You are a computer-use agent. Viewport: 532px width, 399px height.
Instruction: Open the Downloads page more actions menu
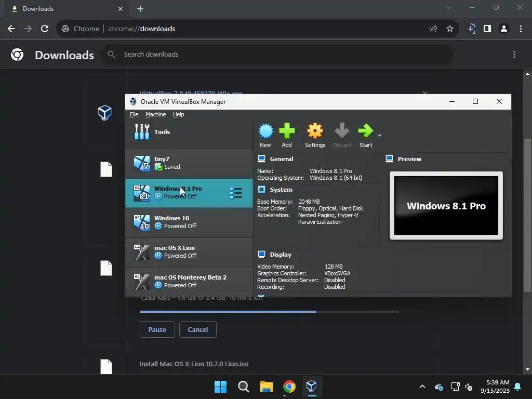click(x=514, y=54)
